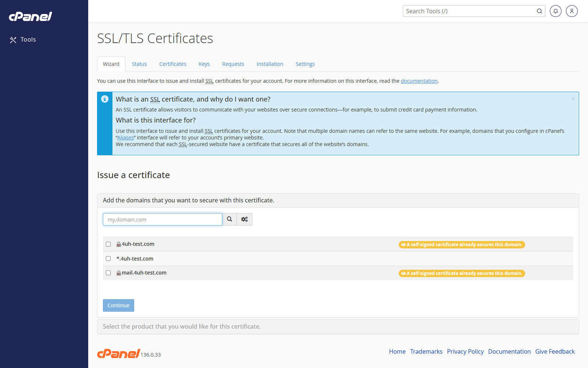588x368 pixels.
Task: Select the Wizard tab
Action: 111,64
